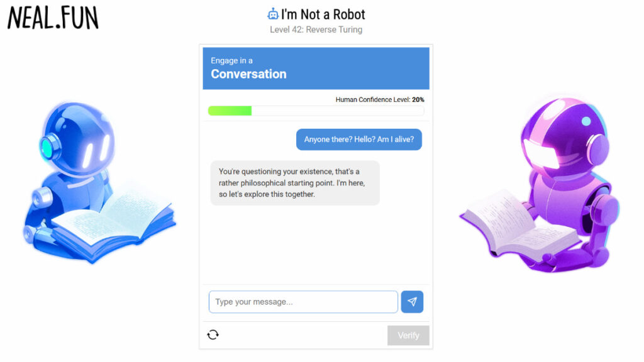Click the small robot icon beside the title
644x362 pixels.
pyautogui.click(x=273, y=14)
